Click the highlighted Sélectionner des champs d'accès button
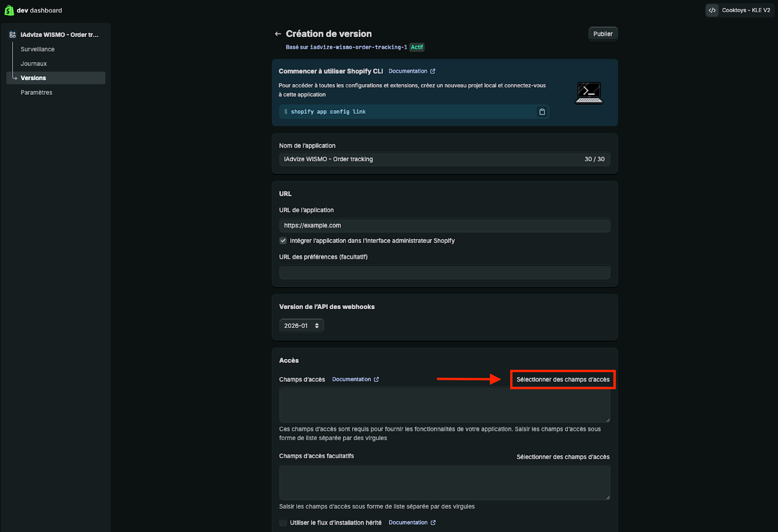Viewport: 778px width, 532px height. point(563,379)
